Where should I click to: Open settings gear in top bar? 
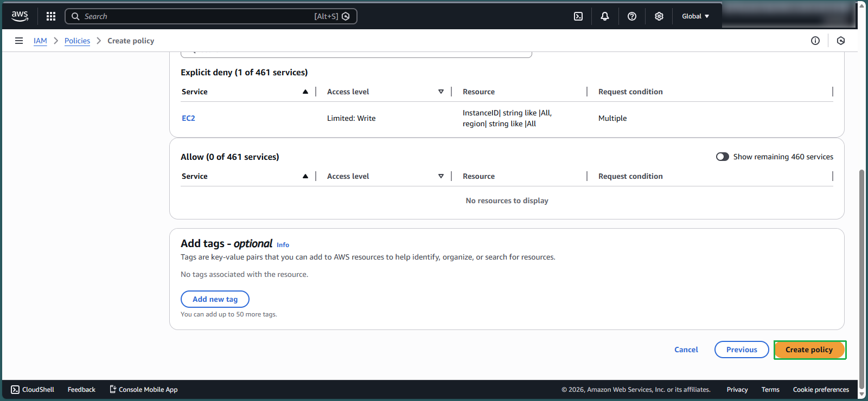pos(659,16)
